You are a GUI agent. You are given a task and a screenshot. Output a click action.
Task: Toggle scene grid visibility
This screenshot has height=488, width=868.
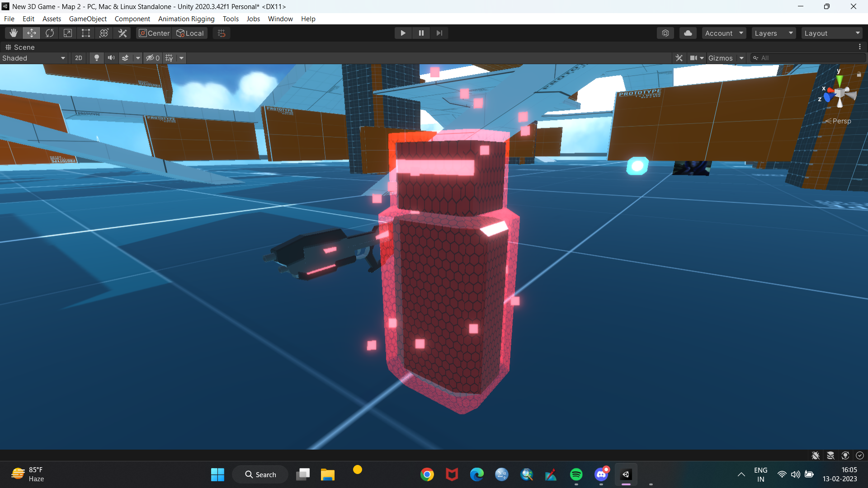pyautogui.click(x=169, y=58)
